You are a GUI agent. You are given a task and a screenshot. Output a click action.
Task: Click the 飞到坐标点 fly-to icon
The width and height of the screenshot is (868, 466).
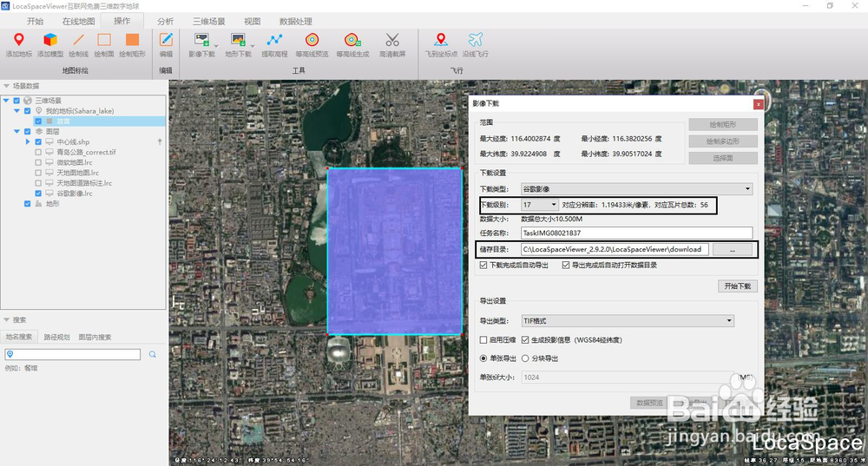(441, 41)
